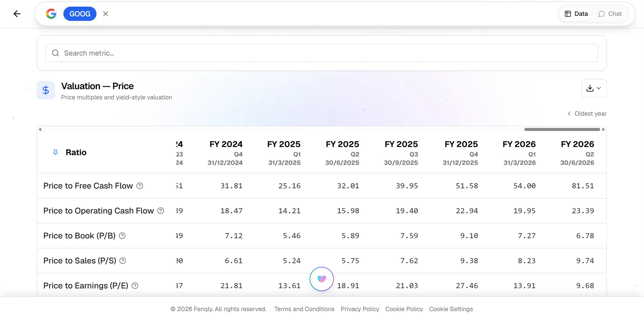Remove the GOOG ticker with the X
Screen dimensions: 644x319
106,14
